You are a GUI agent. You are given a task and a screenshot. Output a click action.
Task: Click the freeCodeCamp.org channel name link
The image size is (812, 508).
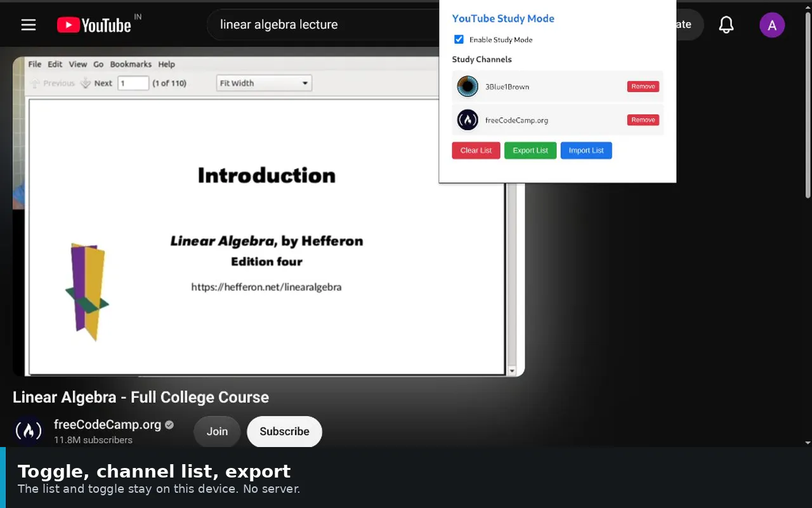[x=107, y=425]
